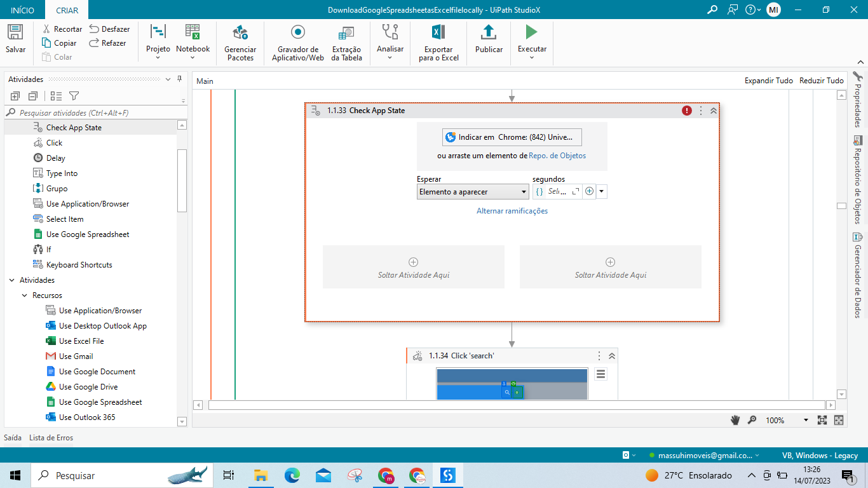The width and height of the screenshot is (868, 488).
Task: Open the dropdown arrow beside segundos plus
Action: pyautogui.click(x=601, y=191)
